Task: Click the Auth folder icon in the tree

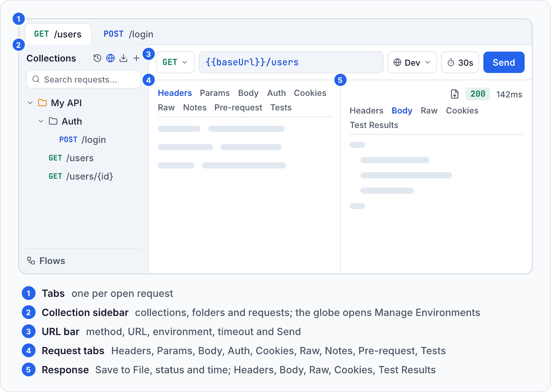Action: (53, 121)
